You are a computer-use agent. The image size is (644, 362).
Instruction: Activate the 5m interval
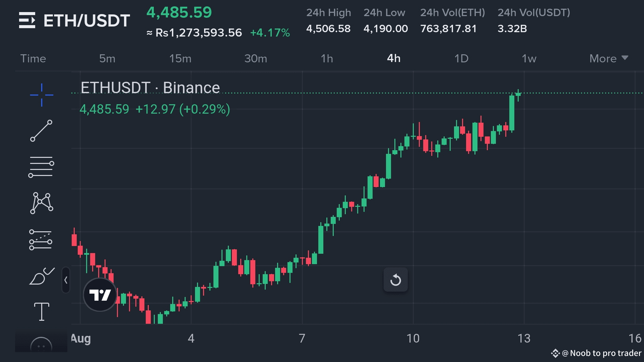(107, 58)
